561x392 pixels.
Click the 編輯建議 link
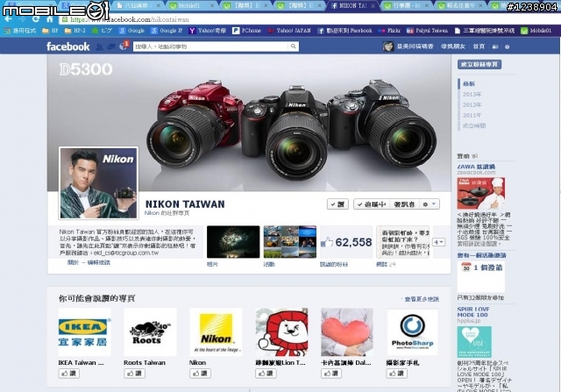98,262
